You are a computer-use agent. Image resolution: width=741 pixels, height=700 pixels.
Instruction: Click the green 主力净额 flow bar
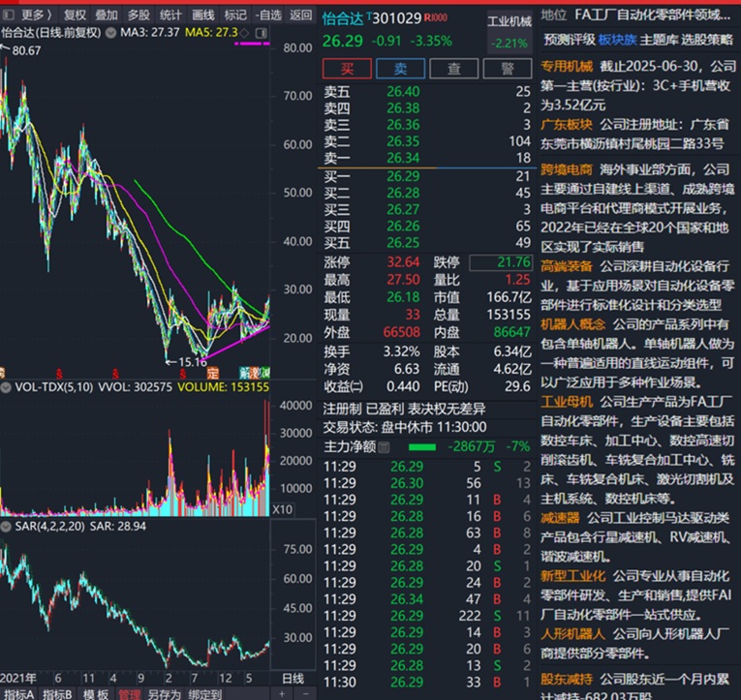[422, 447]
